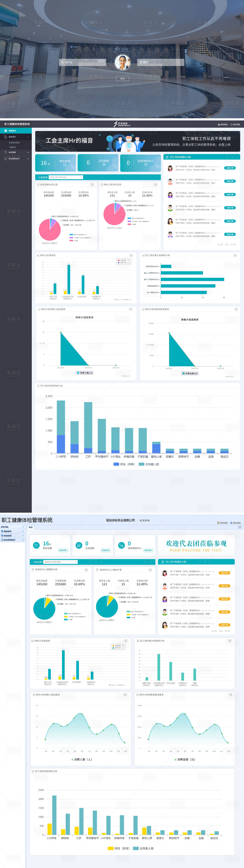Click 查看详情 on light 正在招标 card

point(106,550)
